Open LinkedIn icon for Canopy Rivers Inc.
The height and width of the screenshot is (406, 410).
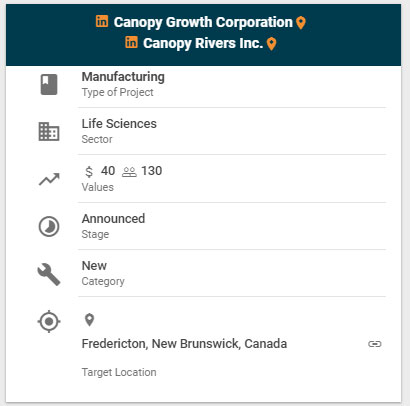tap(131, 42)
